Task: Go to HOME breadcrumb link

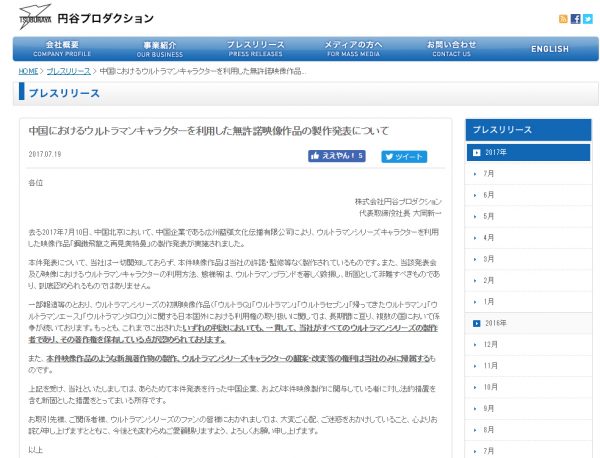Action: [28, 71]
